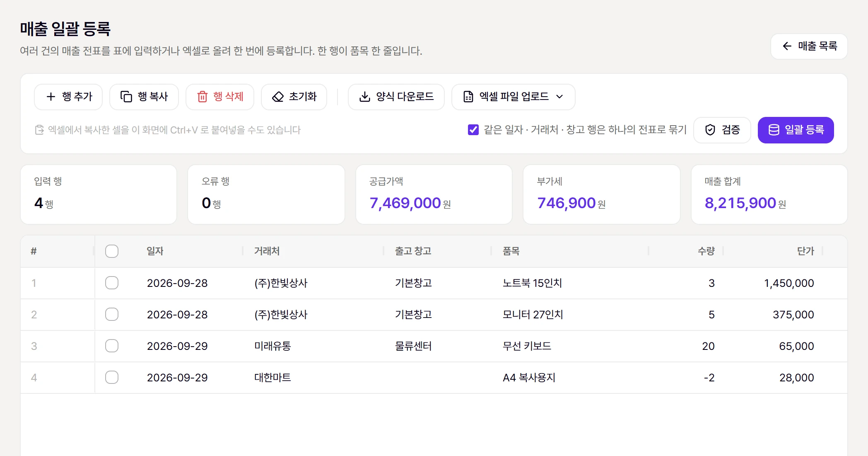
Task: Click the 검증 button label
Action: pos(731,130)
